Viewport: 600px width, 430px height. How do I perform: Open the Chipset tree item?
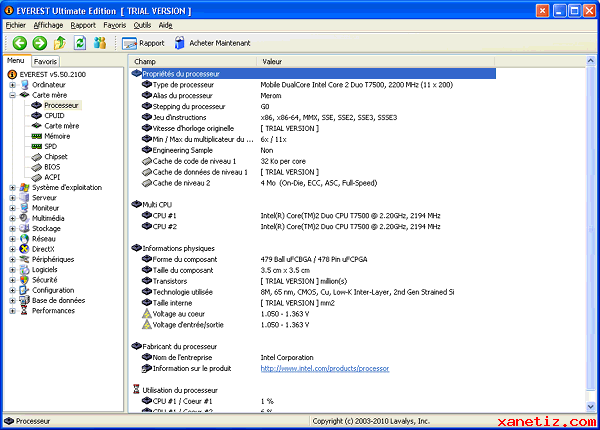56,156
